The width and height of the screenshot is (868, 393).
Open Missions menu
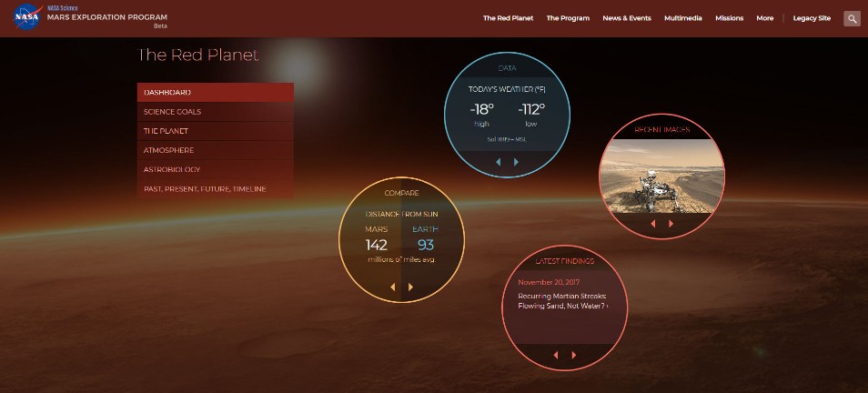729,18
